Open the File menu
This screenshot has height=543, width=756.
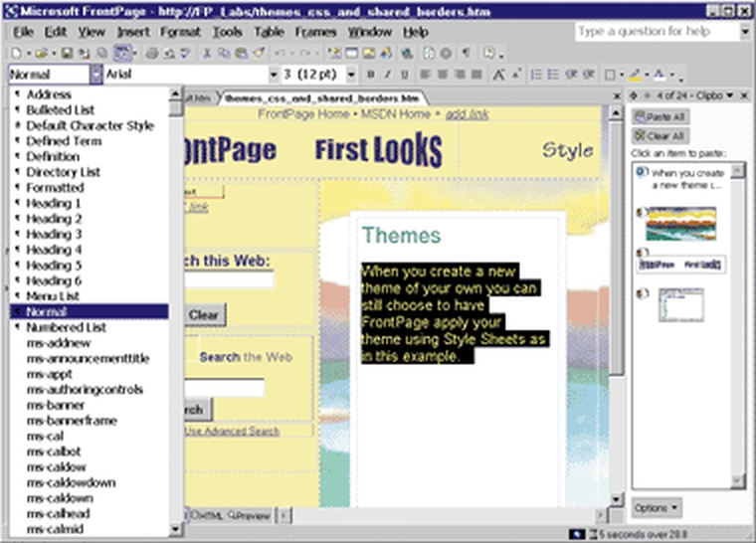pyautogui.click(x=23, y=32)
